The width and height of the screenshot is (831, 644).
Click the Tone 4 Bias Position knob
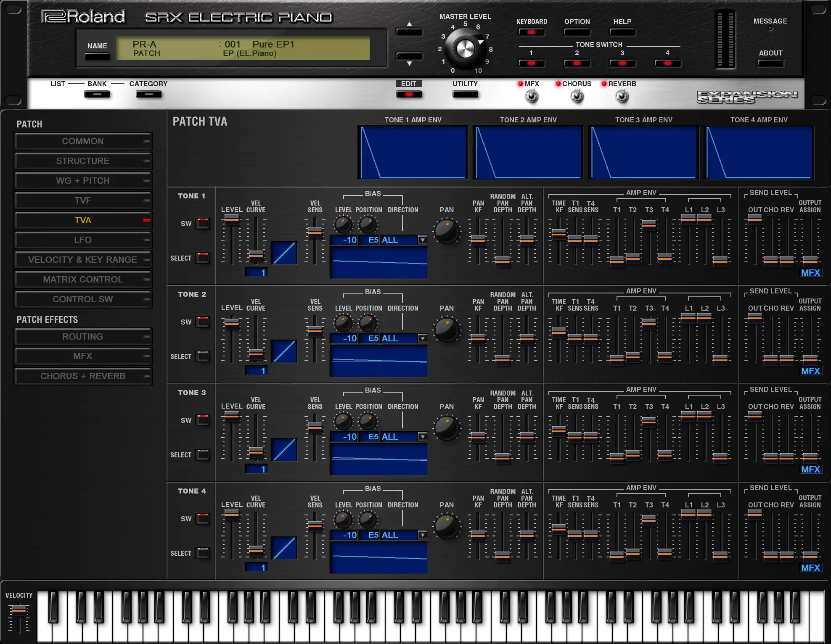click(x=368, y=520)
